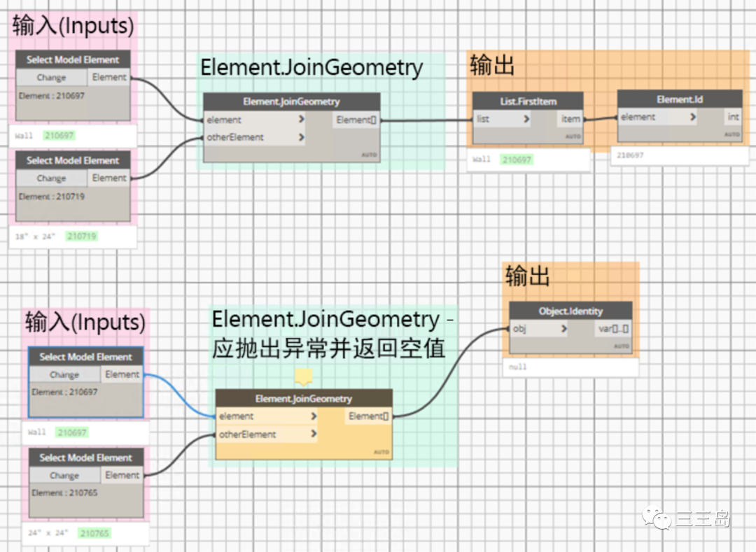The width and height of the screenshot is (756, 552).
Task: Click Element[] output on the gray JoinGeometry node
Action: coord(356,120)
